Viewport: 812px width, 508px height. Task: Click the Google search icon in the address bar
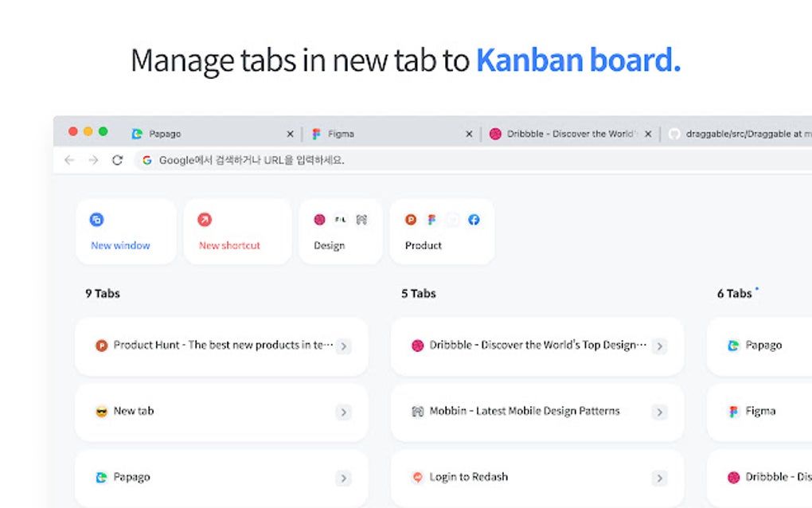pos(146,159)
